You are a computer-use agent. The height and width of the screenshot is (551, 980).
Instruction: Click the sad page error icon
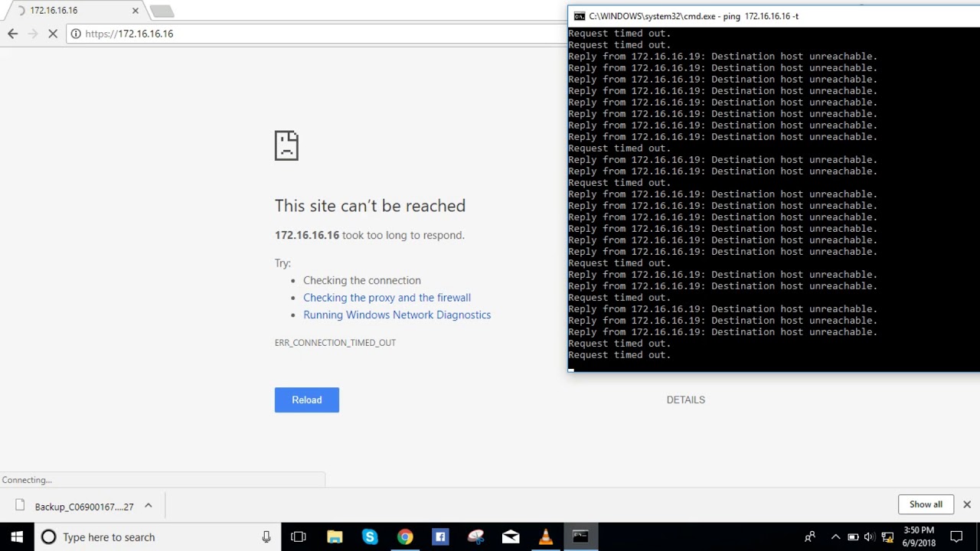click(286, 145)
